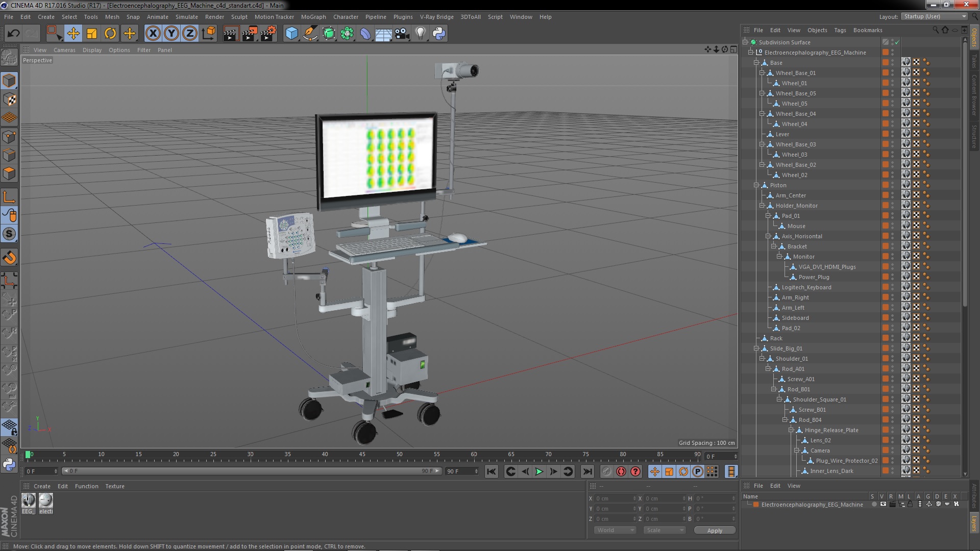Collapse Slide_Big_01 node
The width and height of the screenshot is (980, 551).
(756, 348)
